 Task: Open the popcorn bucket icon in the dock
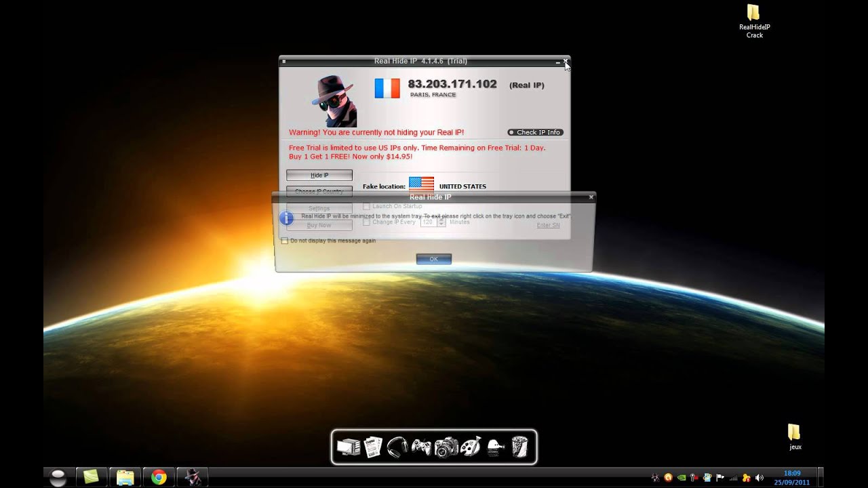pos(519,447)
